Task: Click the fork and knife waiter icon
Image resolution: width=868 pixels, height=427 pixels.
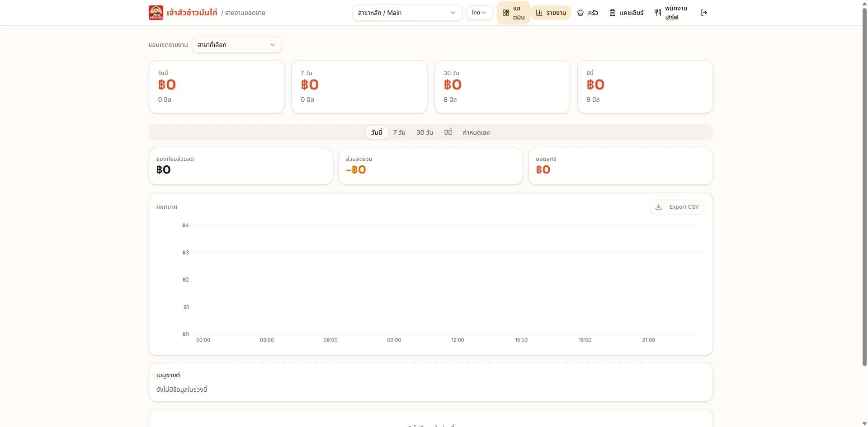Action: pyautogui.click(x=658, y=13)
